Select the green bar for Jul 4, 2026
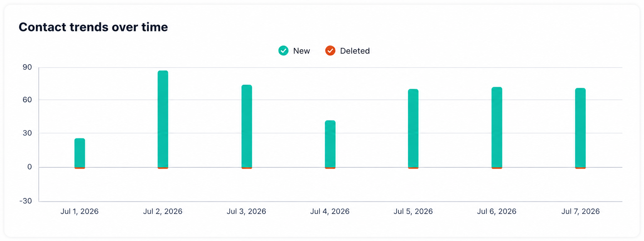 tap(330, 144)
